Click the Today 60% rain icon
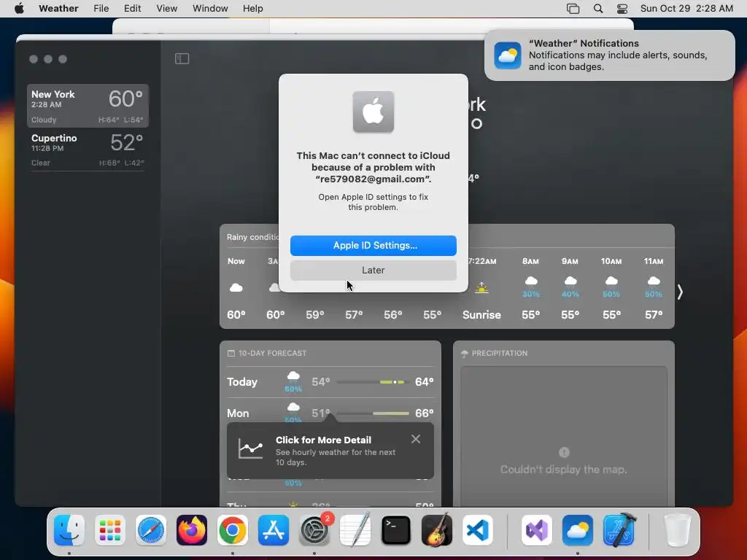Screen dimensions: 747x560 coord(293,381)
